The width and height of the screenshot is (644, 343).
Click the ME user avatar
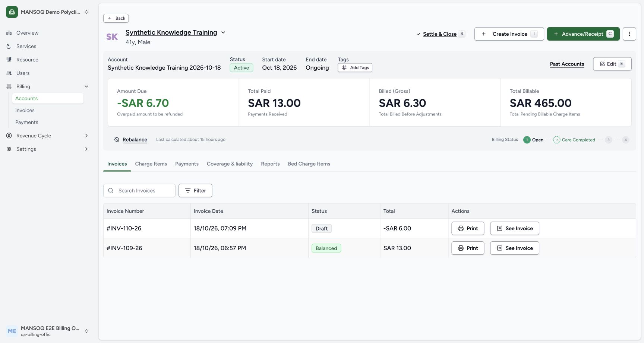[12, 331]
